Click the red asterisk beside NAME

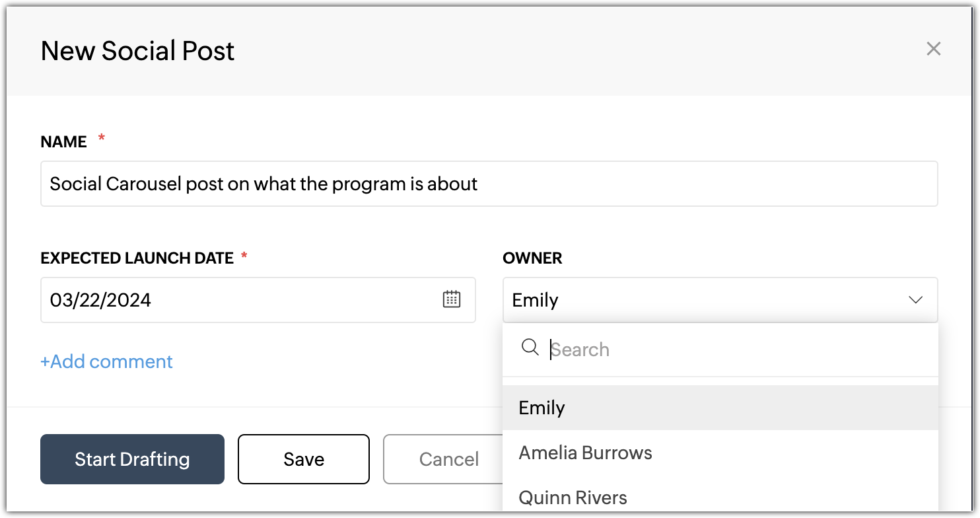[x=101, y=138]
